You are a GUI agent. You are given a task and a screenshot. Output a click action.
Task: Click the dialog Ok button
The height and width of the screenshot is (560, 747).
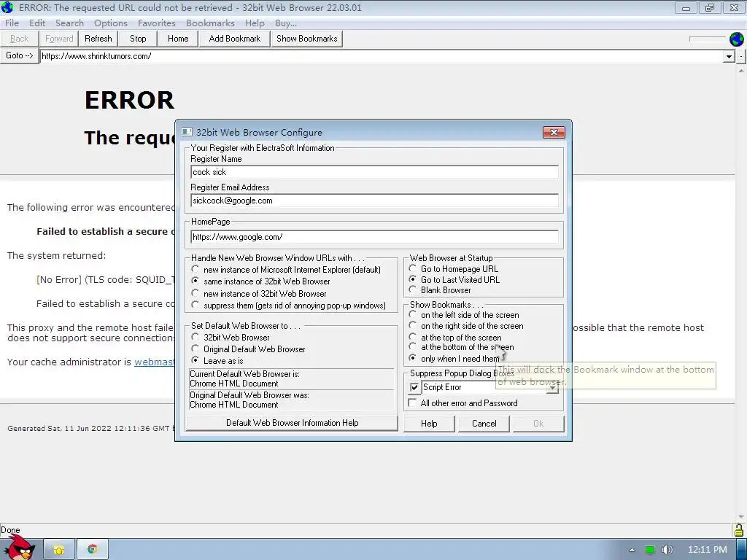[x=538, y=424]
